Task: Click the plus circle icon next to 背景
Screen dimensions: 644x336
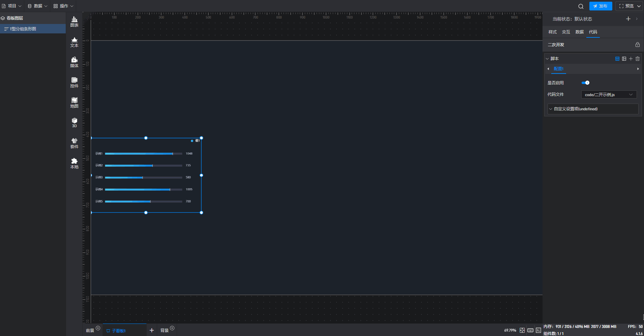Action: click(x=172, y=328)
